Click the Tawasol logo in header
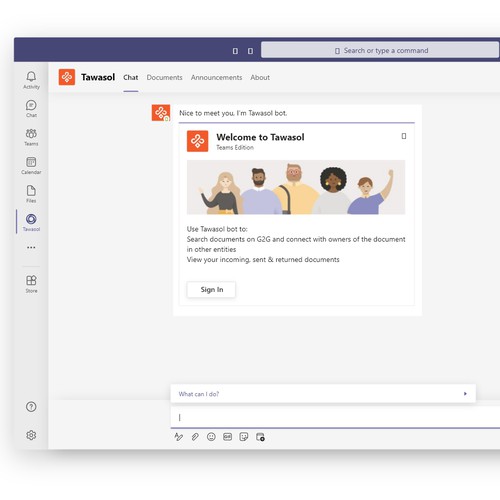500x500 pixels. [67, 77]
